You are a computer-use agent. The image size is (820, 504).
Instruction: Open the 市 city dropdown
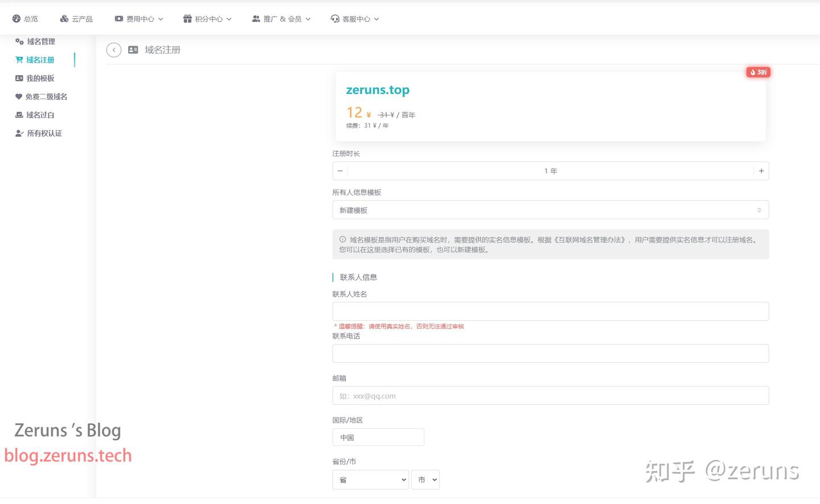425,480
